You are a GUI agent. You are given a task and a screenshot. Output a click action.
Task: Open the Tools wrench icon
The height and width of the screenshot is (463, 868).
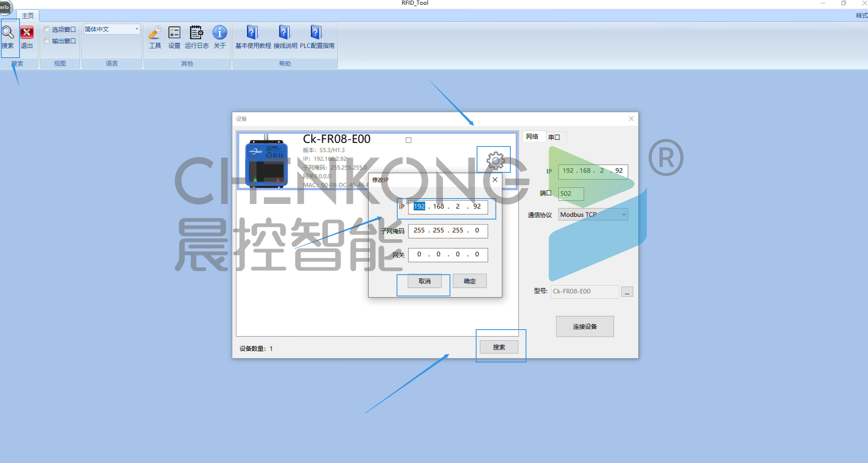[x=155, y=33]
